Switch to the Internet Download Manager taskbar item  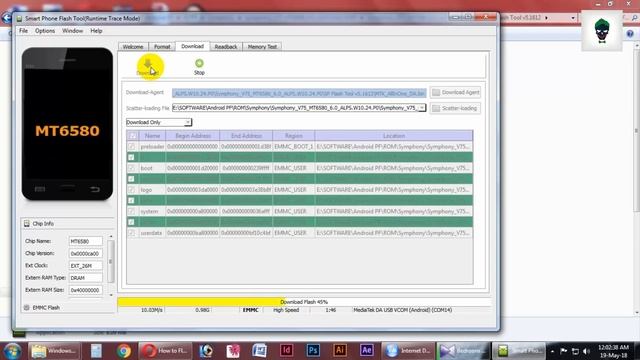tap(408, 351)
